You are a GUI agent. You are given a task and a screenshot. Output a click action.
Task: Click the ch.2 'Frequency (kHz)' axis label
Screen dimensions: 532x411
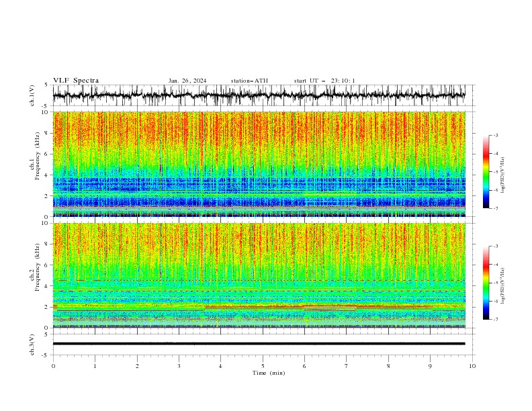pos(37,267)
